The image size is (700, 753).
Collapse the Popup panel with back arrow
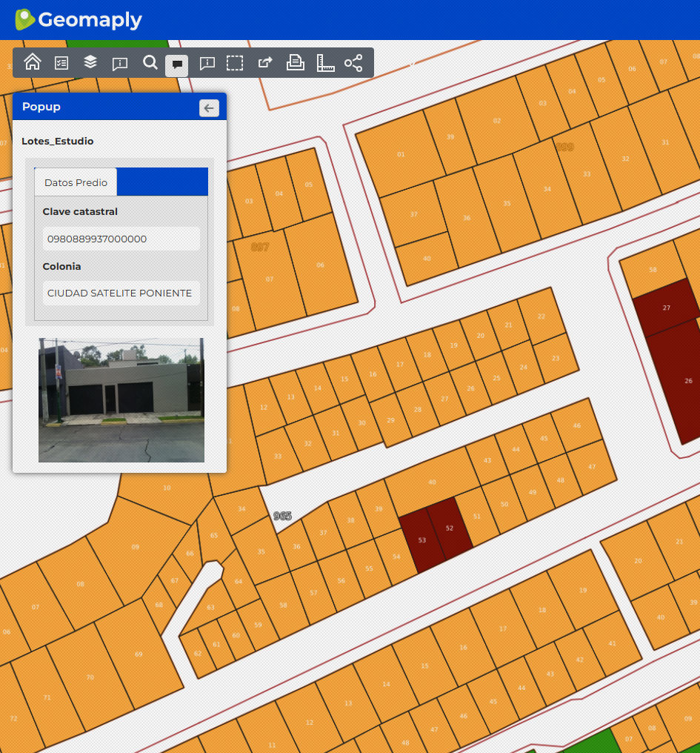pos(209,108)
